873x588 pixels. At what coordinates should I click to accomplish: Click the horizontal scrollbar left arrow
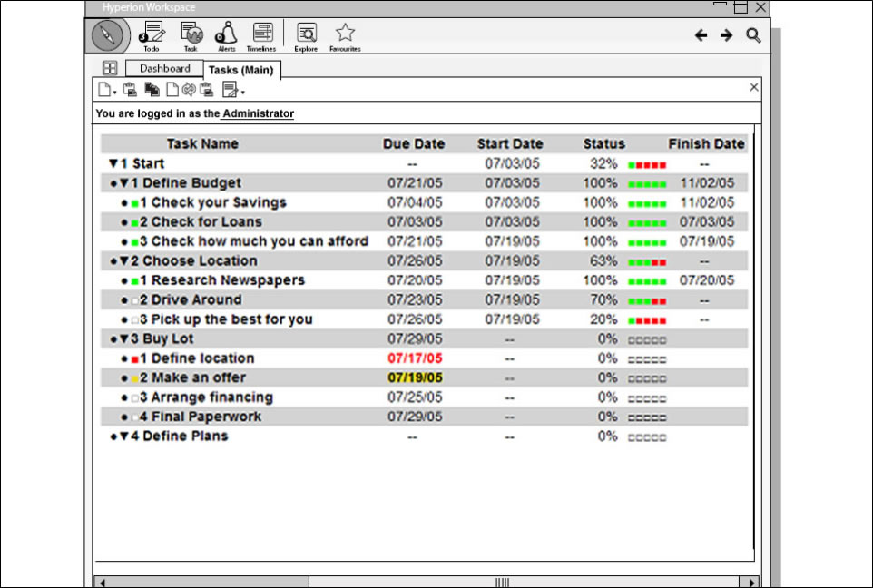pyautogui.click(x=102, y=583)
